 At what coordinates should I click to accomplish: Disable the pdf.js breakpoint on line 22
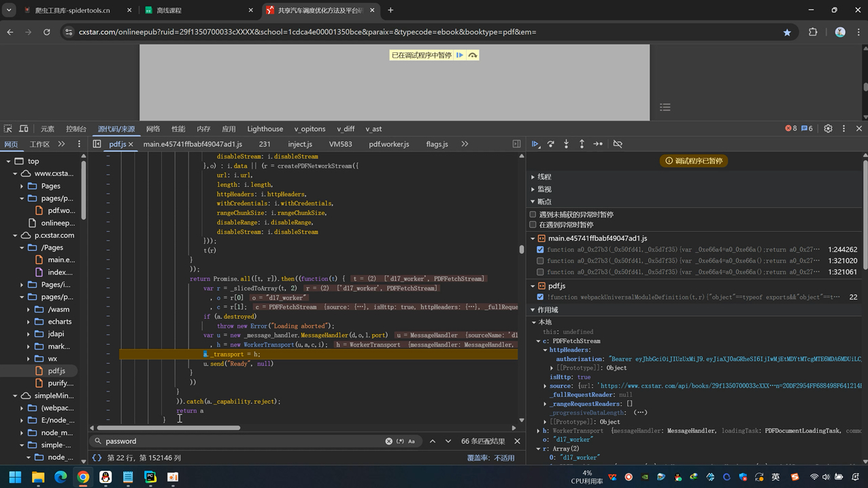(540, 297)
